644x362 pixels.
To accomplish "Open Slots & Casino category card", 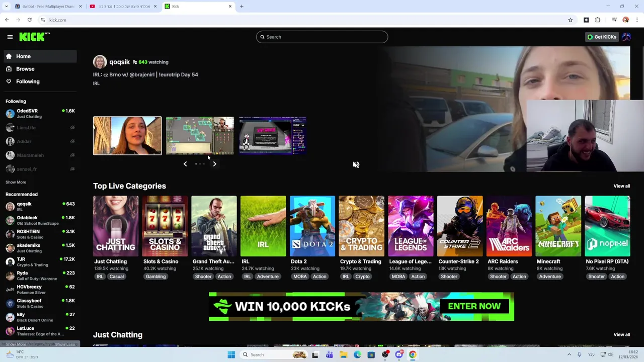I will [165, 226].
